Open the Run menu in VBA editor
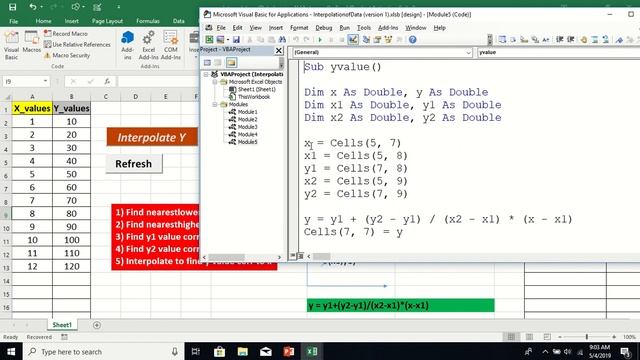Image resolution: width=640 pixels, height=360 pixels. [x=344, y=28]
